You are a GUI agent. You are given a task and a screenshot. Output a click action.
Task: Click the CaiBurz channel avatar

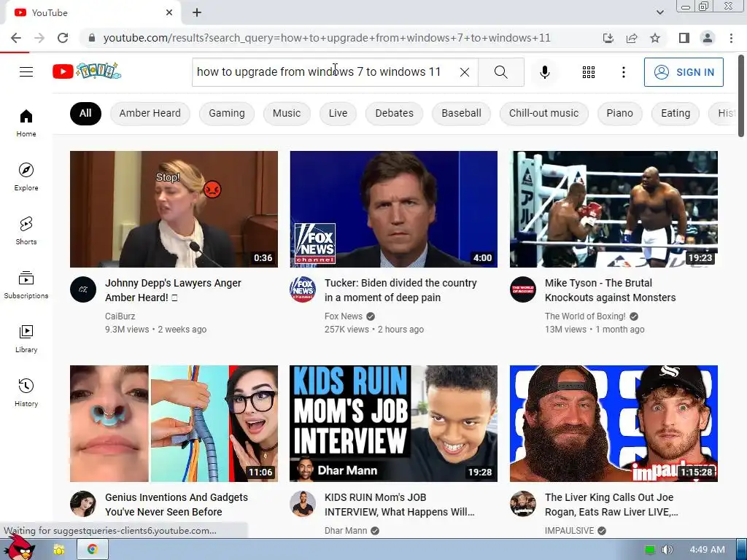tap(83, 289)
